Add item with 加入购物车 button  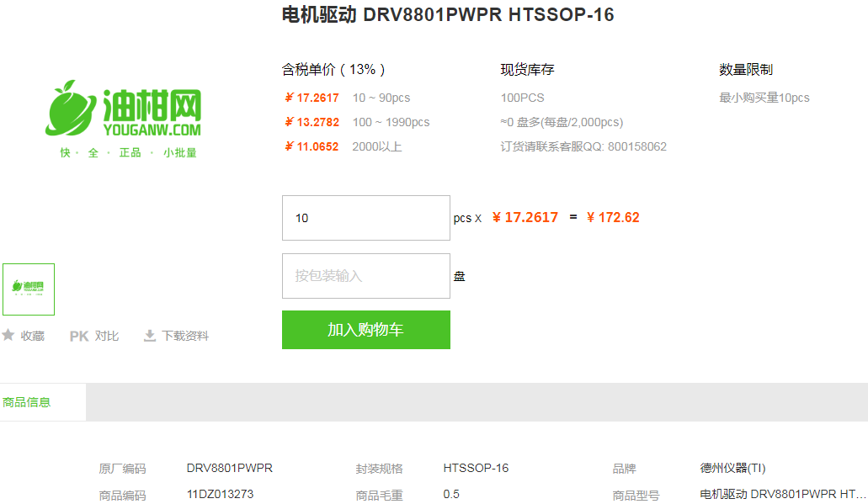click(366, 330)
